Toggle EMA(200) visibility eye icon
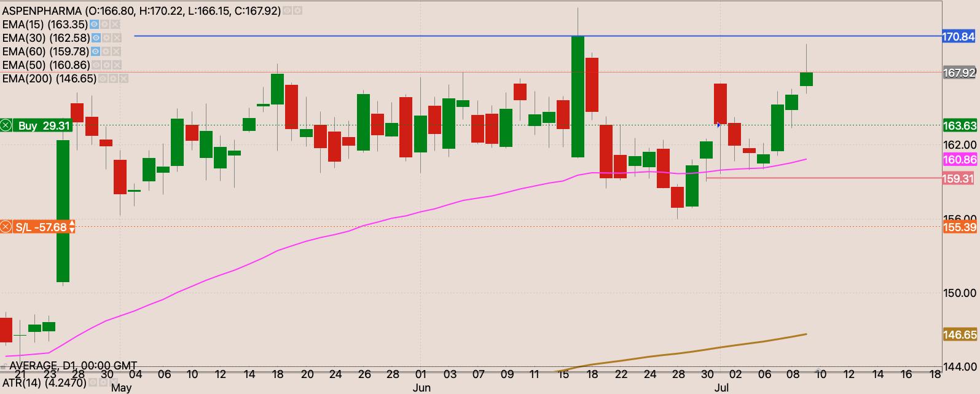Image resolution: width=980 pixels, height=394 pixels. pos(103,79)
